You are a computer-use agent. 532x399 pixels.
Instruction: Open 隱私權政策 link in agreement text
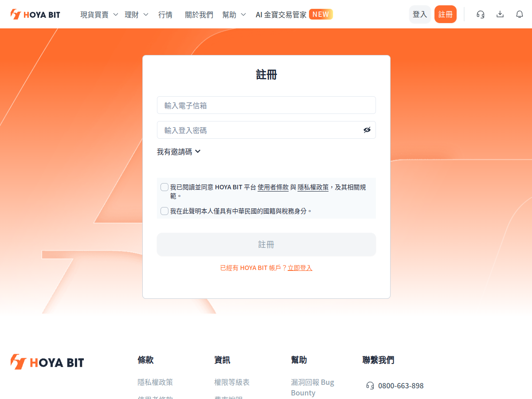[x=313, y=187]
